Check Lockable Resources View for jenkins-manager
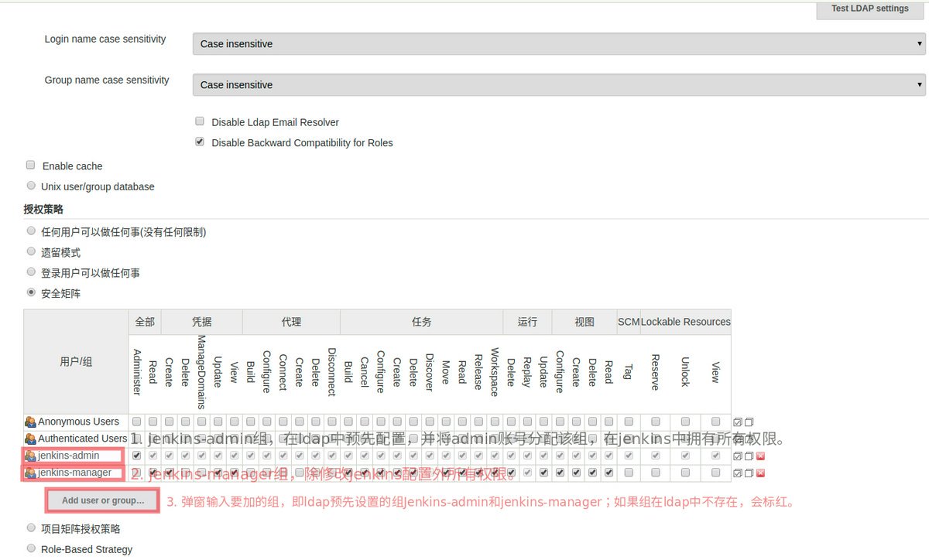This screenshot has width=929, height=560. 715,473
